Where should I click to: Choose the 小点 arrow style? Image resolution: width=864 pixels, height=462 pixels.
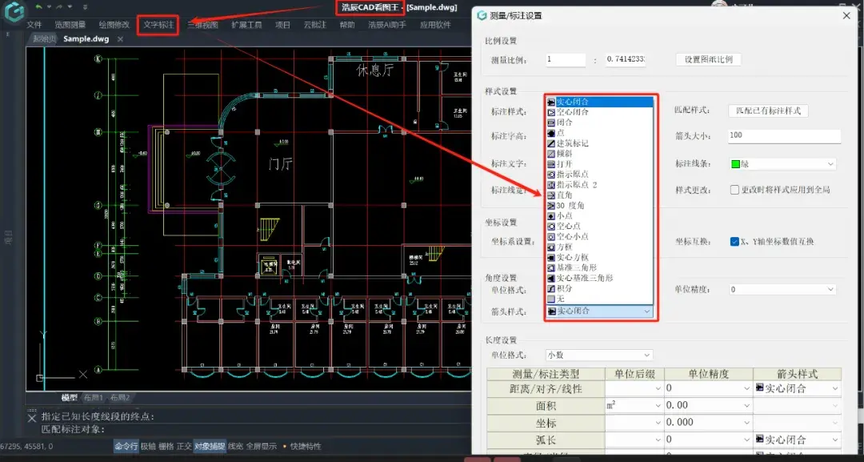pyautogui.click(x=600, y=216)
